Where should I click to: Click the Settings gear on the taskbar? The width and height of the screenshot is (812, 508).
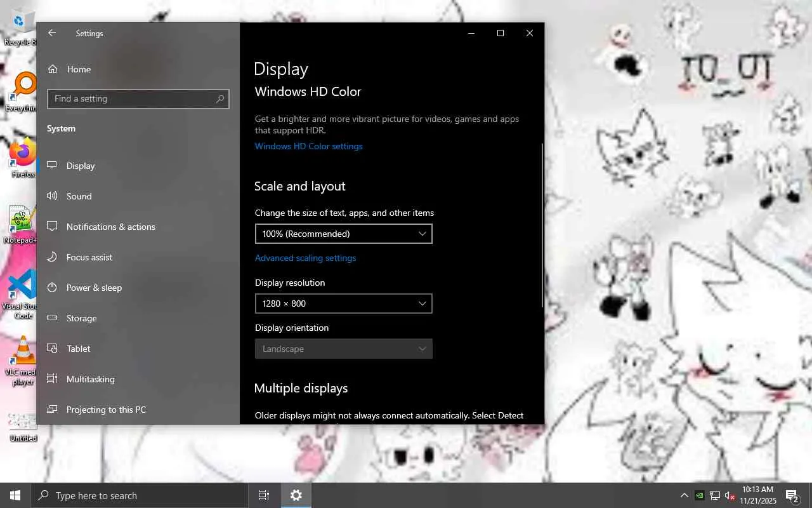pyautogui.click(x=296, y=495)
